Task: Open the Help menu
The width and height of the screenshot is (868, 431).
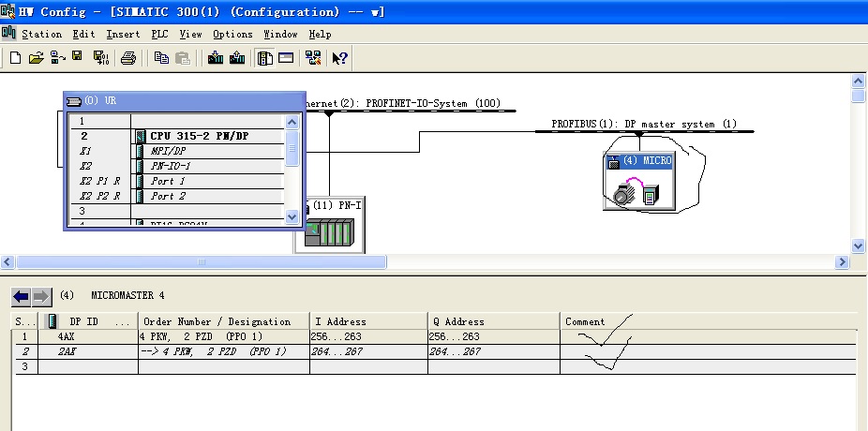Action: [x=320, y=34]
